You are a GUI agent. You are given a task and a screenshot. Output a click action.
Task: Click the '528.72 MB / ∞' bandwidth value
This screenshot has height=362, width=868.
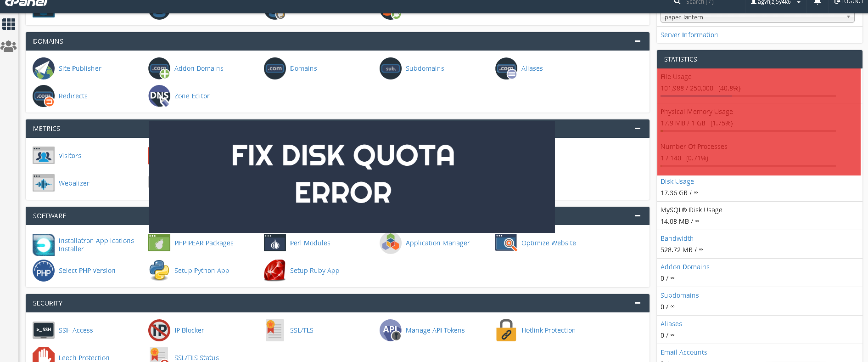tap(682, 250)
